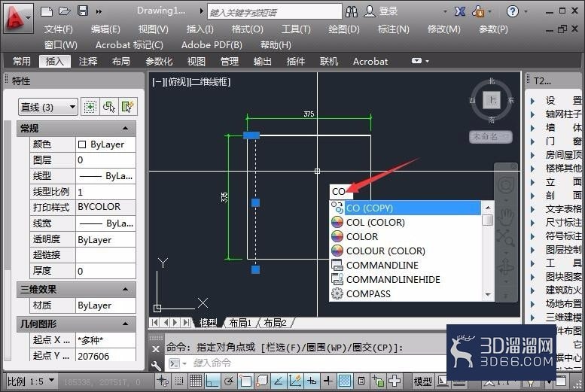
Task: Toggle dynamic input status bar icon
Action: pyautogui.click(x=312, y=381)
